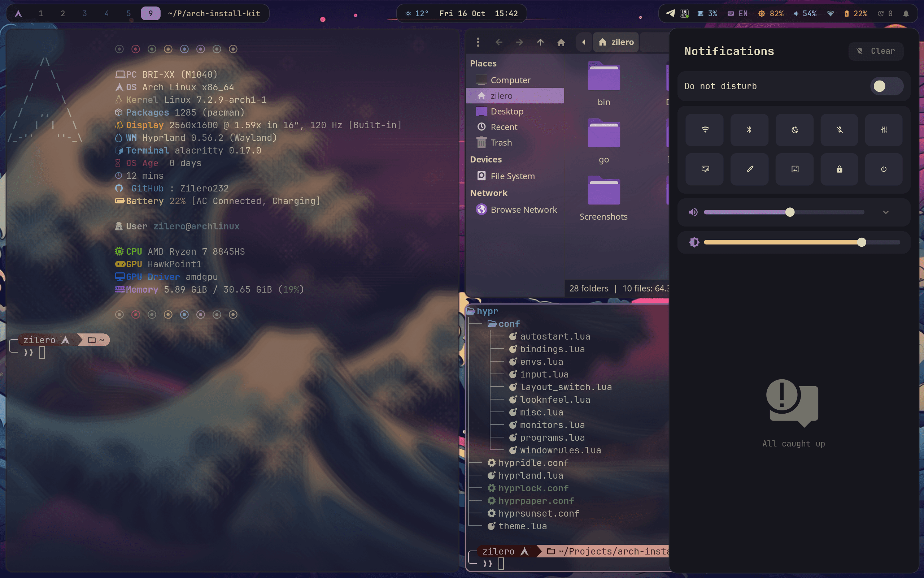924x578 pixels.
Task: Open the power menu tile
Action: [x=884, y=169]
